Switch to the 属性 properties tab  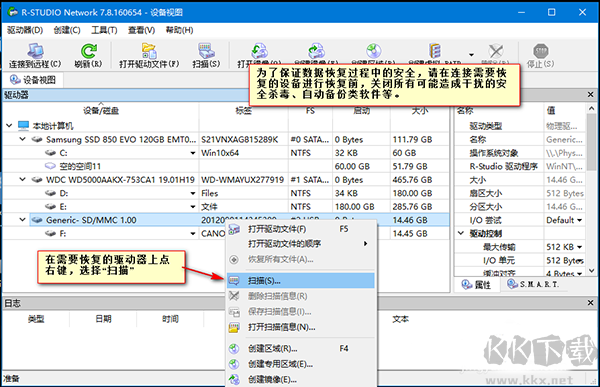[x=476, y=285]
